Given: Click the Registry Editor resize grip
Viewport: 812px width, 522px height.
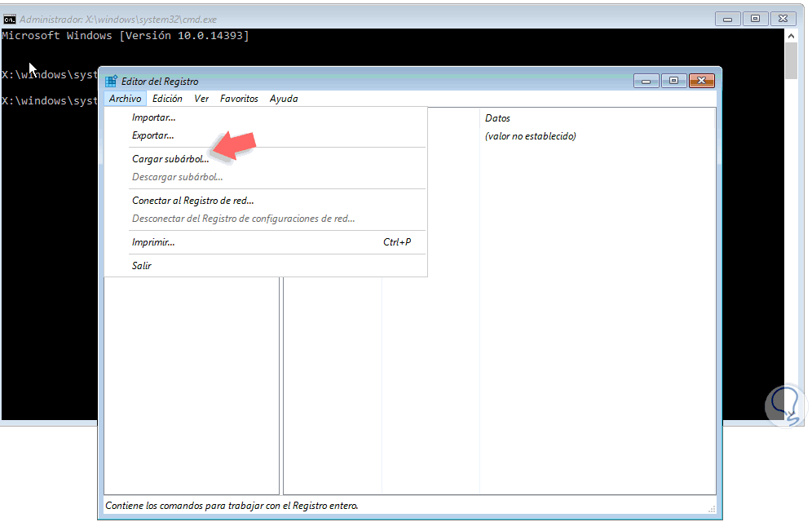Looking at the screenshot, I should pyautogui.click(x=712, y=509).
